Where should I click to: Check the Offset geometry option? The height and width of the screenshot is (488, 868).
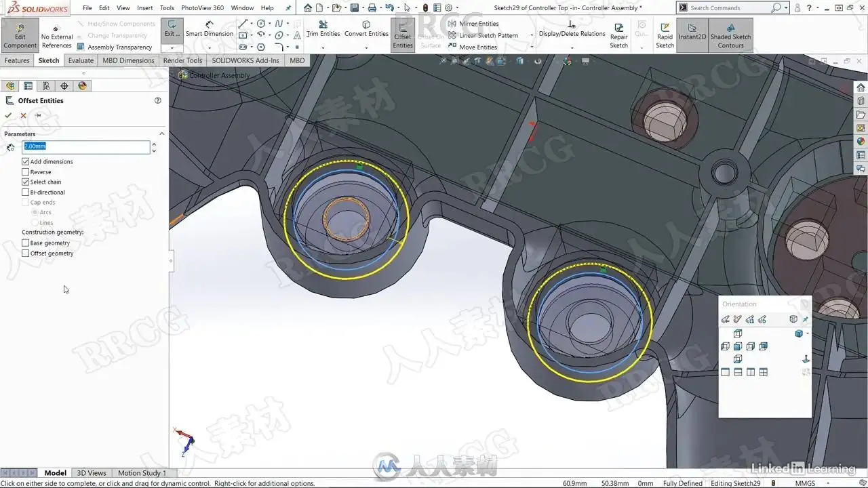pyautogui.click(x=25, y=253)
